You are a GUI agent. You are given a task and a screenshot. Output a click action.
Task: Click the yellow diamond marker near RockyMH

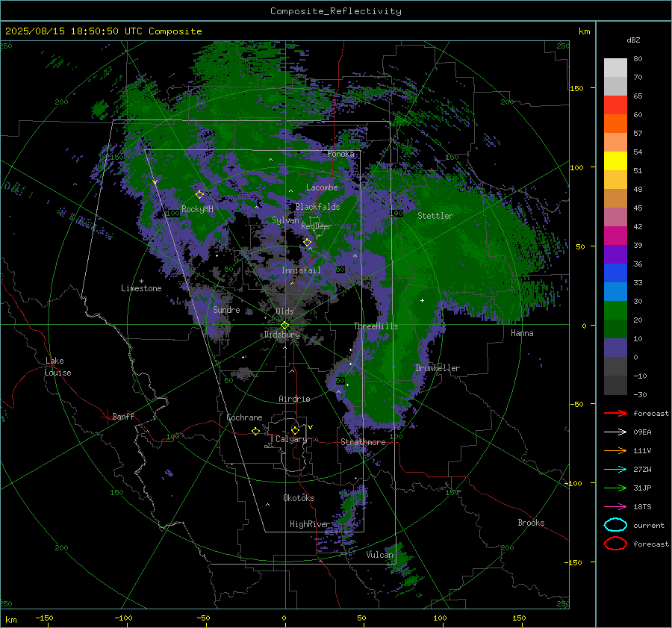199,195
